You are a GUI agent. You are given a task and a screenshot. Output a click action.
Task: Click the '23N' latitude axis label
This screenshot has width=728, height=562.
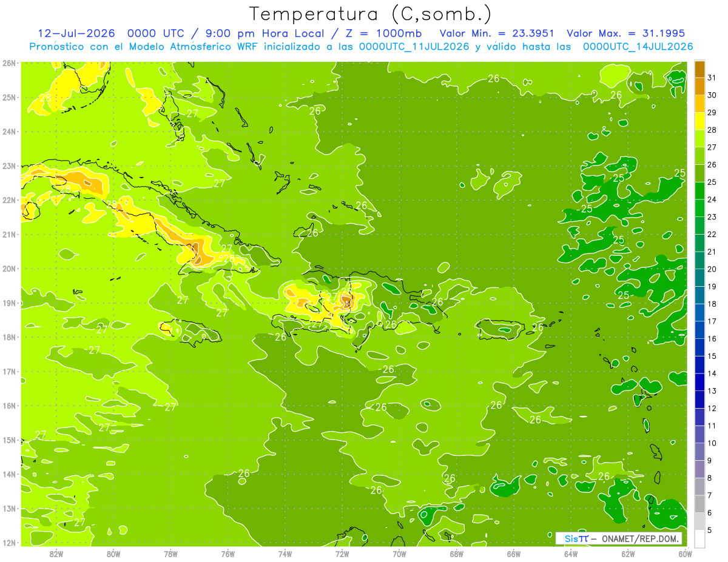(x=8, y=166)
